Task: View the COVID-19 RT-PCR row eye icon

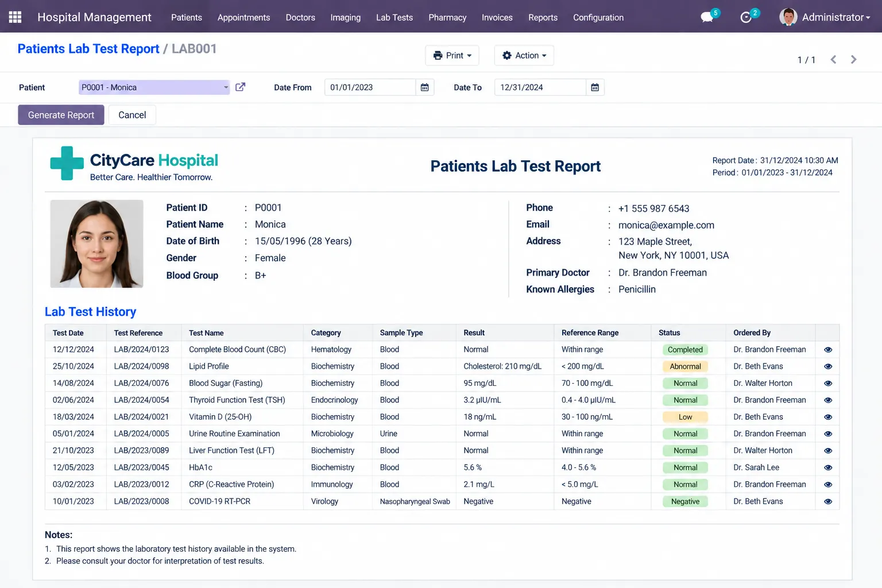Action: (x=828, y=501)
